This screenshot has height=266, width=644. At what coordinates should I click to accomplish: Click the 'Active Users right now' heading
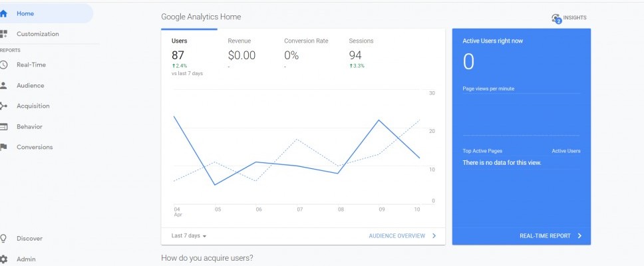coord(493,41)
